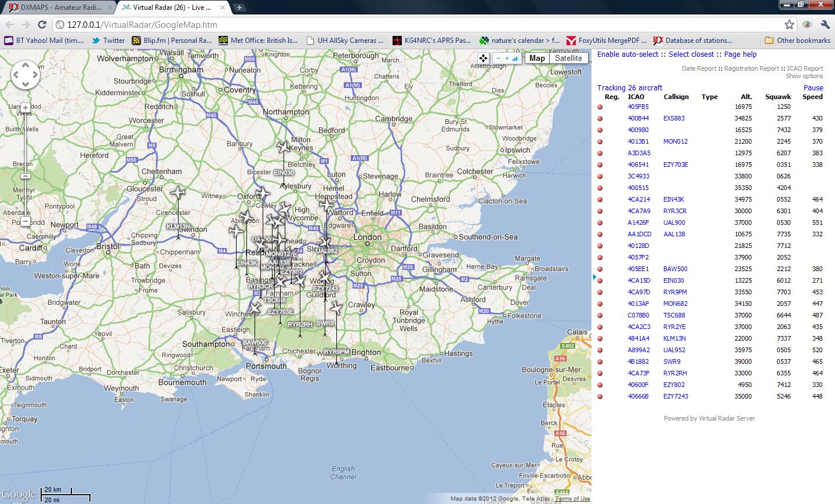Screen dimensions: 835x504
Task: Select the Virtual Radar (26) browser tab
Action: (172, 8)
